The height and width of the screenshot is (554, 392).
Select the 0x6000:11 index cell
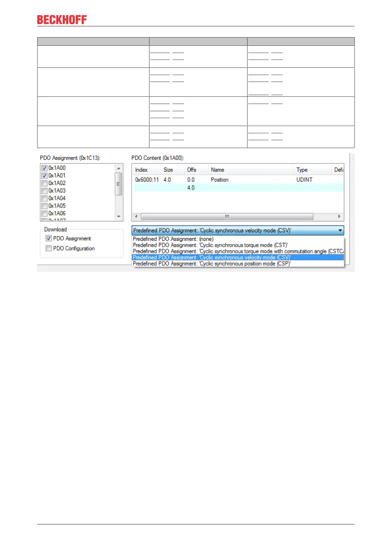click(147, 180)
